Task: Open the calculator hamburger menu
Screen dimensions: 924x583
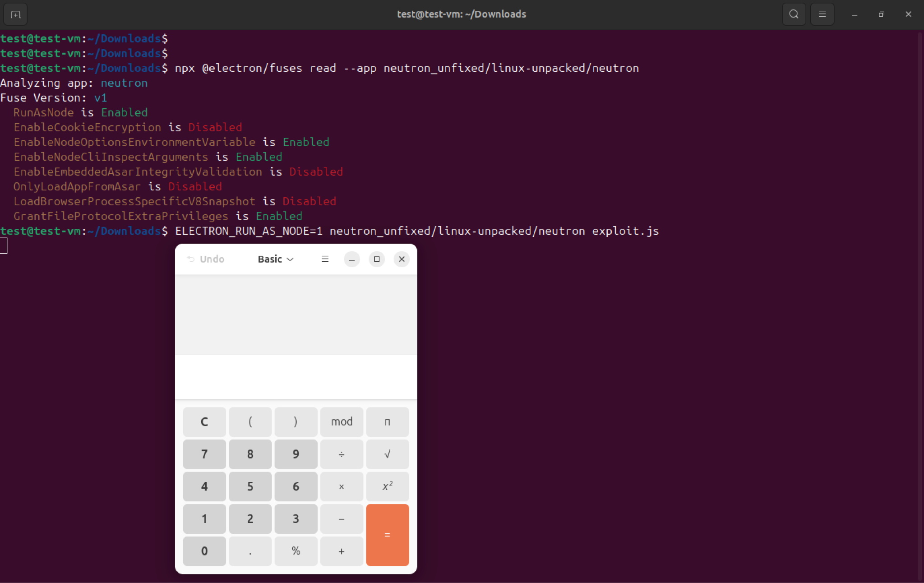Action: (325, 259)
